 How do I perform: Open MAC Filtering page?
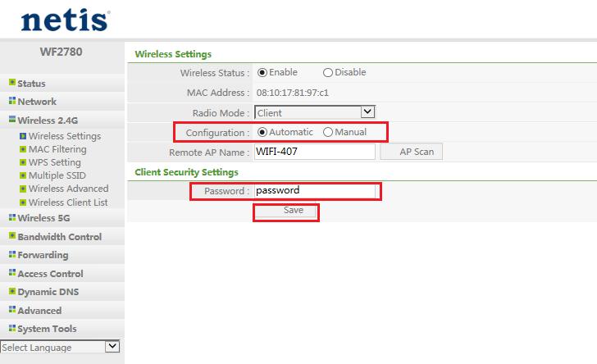click(x=57, y=149)
